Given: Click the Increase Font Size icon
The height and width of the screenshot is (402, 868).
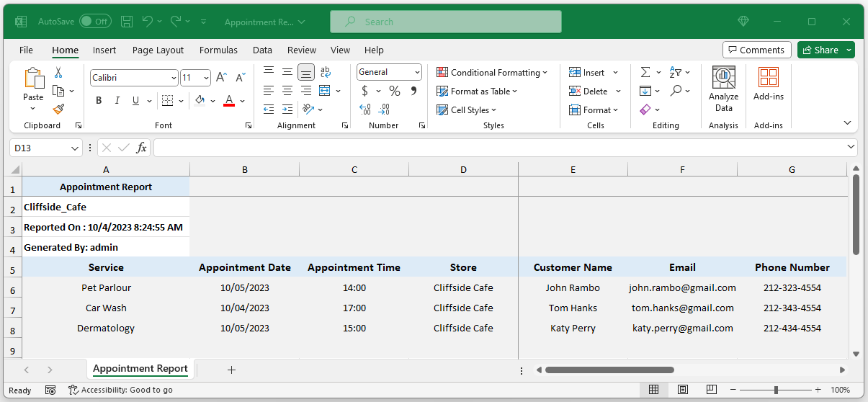Looking at the screenshot, I should point(221,77).
